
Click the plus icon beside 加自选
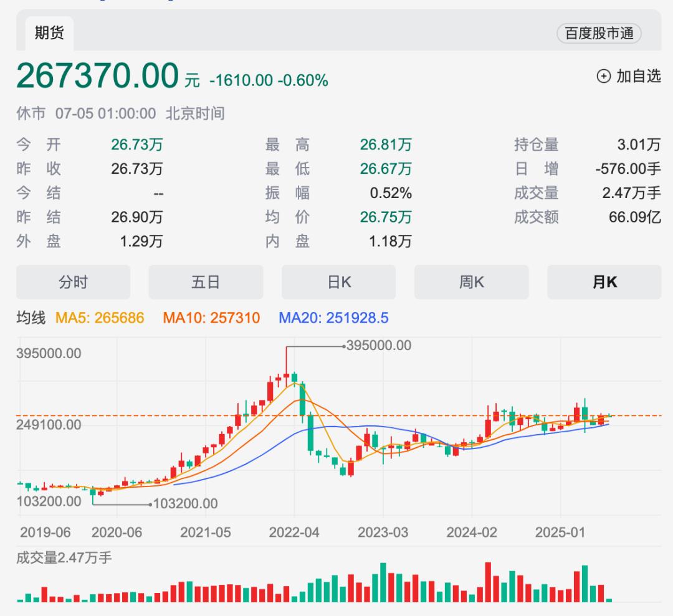point(603,77)
